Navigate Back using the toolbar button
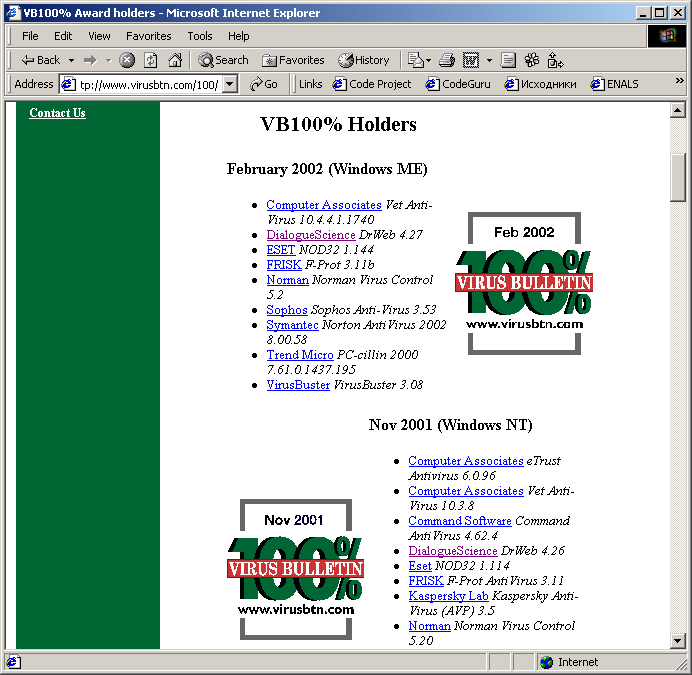692x675 pixels. point(41,60)
